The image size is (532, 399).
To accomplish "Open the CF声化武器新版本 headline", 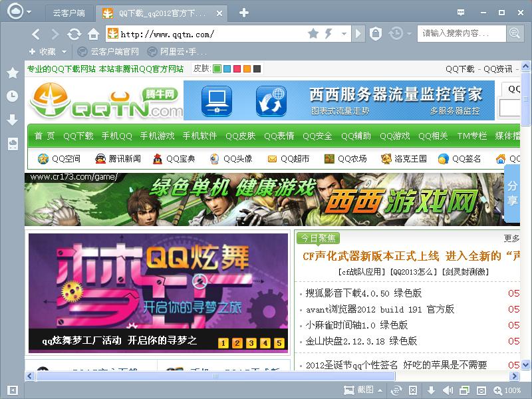I will pyautogui.click(x=411, y=256).
